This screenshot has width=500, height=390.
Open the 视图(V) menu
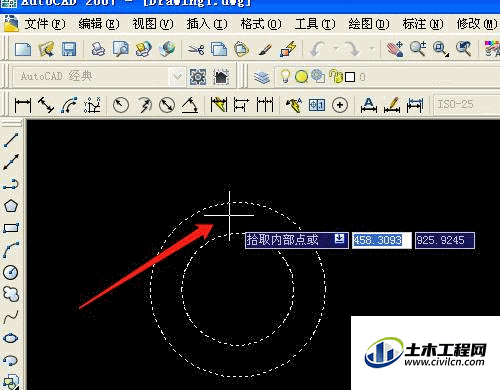(153, 24)
